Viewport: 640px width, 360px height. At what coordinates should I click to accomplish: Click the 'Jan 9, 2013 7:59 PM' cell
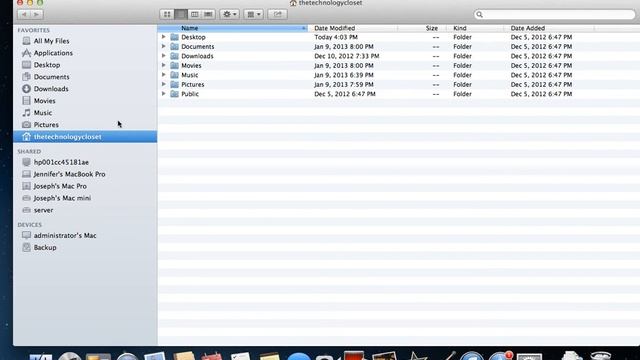pyautogui.click(x=344, y=84)
